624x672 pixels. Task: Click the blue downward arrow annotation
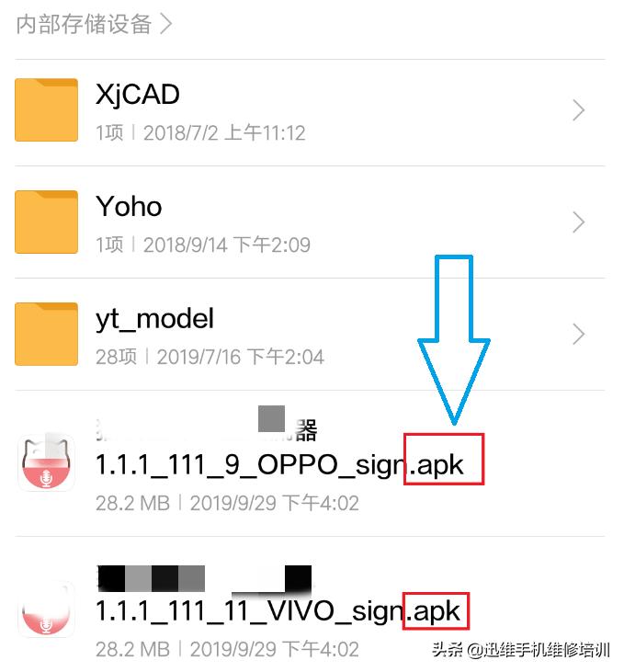454,340
